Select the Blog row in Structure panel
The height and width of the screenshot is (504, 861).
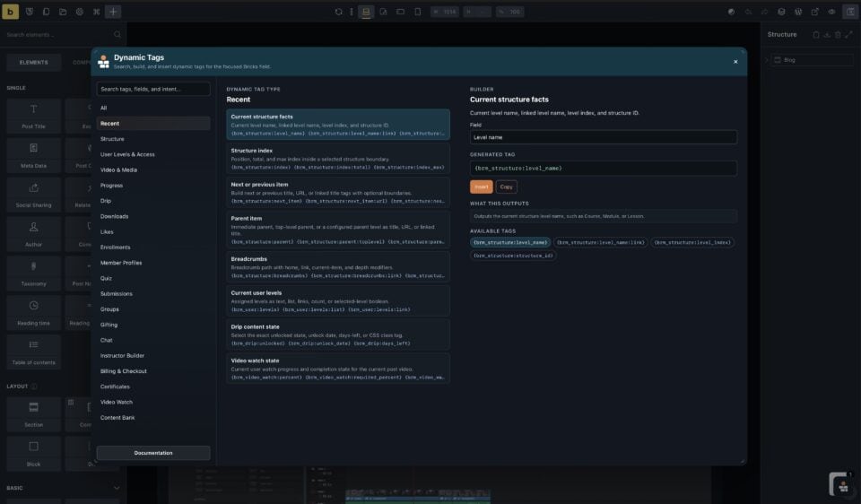click(x=813, y=60)
